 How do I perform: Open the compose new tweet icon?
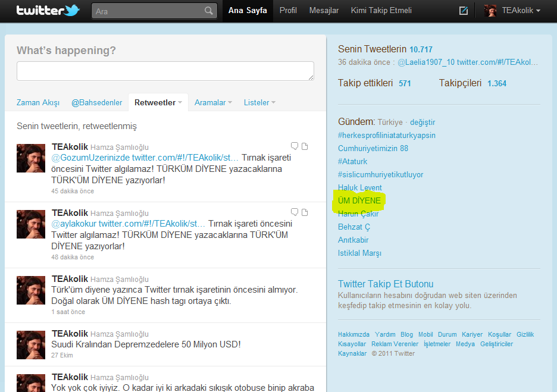click(x=464, y=11)
